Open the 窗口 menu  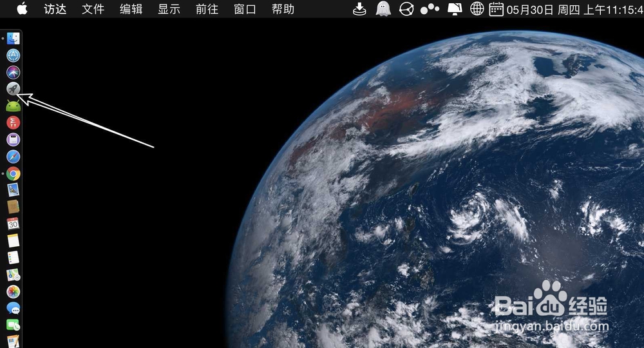coord(245,9)
